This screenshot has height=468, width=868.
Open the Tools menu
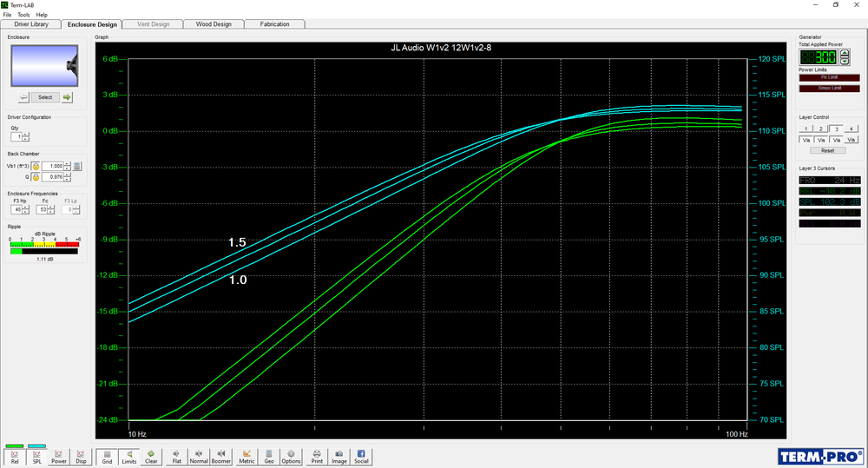[x=23, y=15]
